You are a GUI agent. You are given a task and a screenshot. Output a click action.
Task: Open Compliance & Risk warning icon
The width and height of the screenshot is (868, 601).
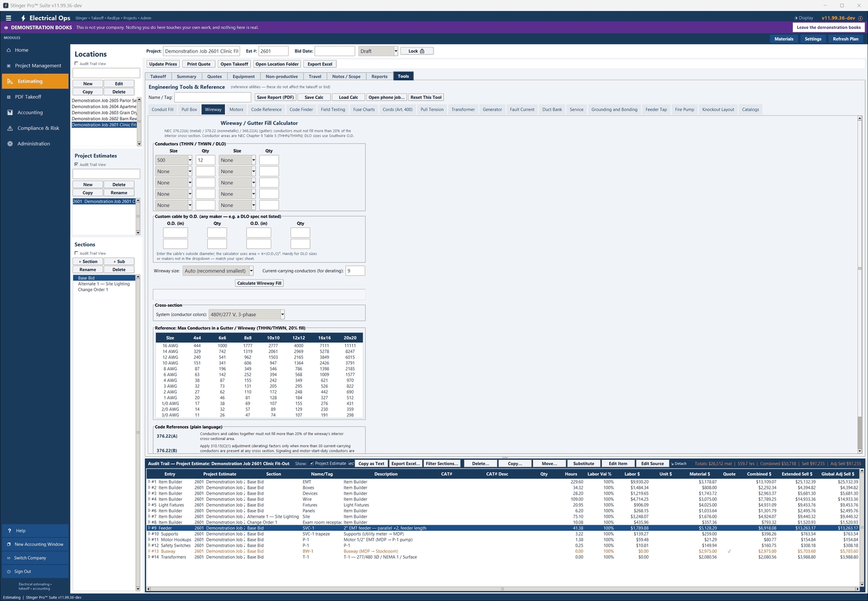tap(9, 128)
